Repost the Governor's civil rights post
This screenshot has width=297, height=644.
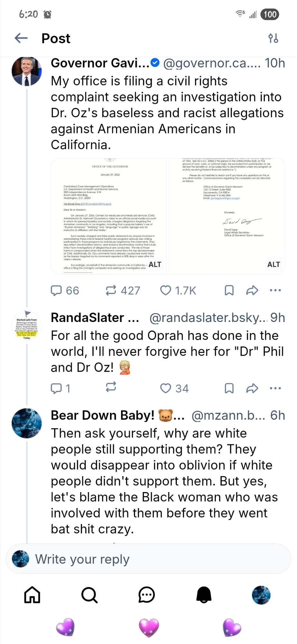[111, 290]
